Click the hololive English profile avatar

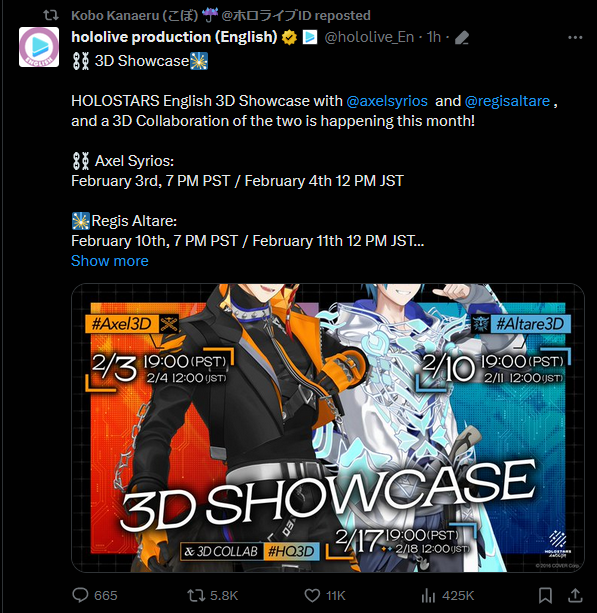tap(39, 47)
